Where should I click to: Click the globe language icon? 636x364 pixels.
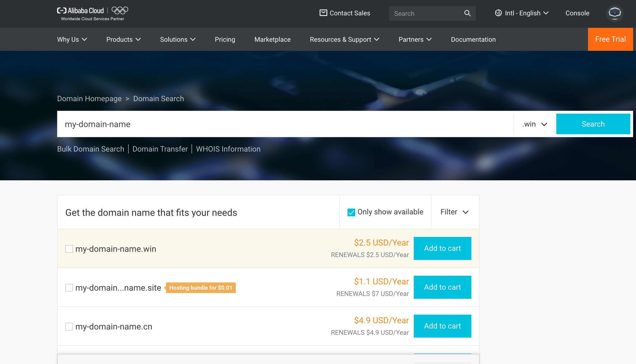click(x=498, y=13)
